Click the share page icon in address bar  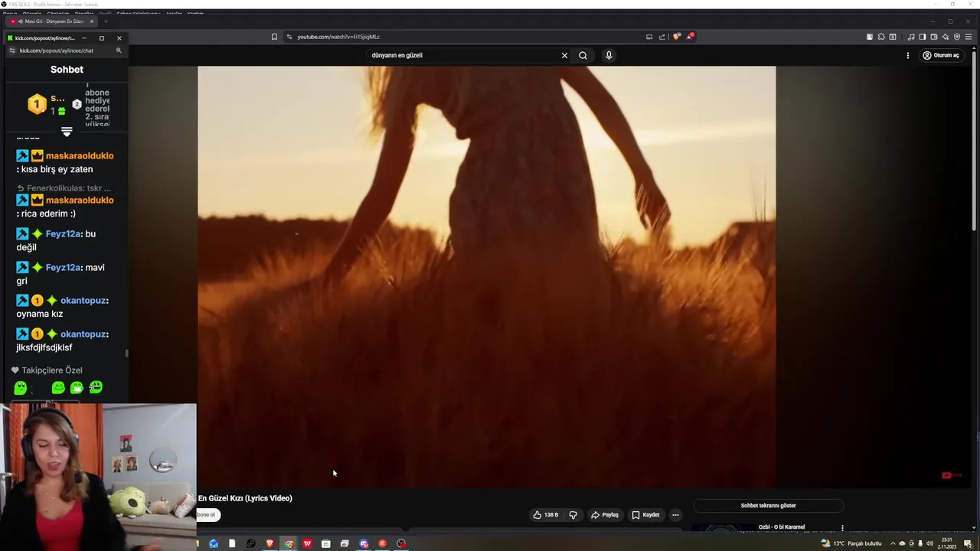[662, 37]
